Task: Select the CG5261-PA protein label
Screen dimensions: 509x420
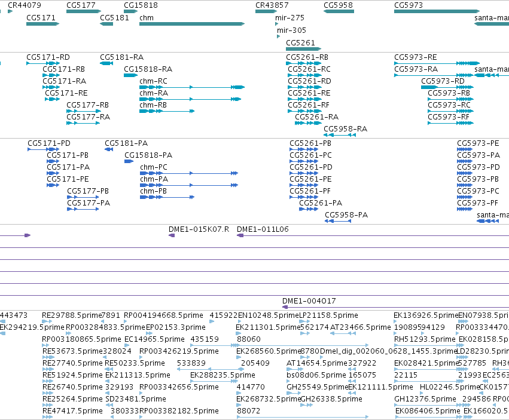Action: point(321,203)
